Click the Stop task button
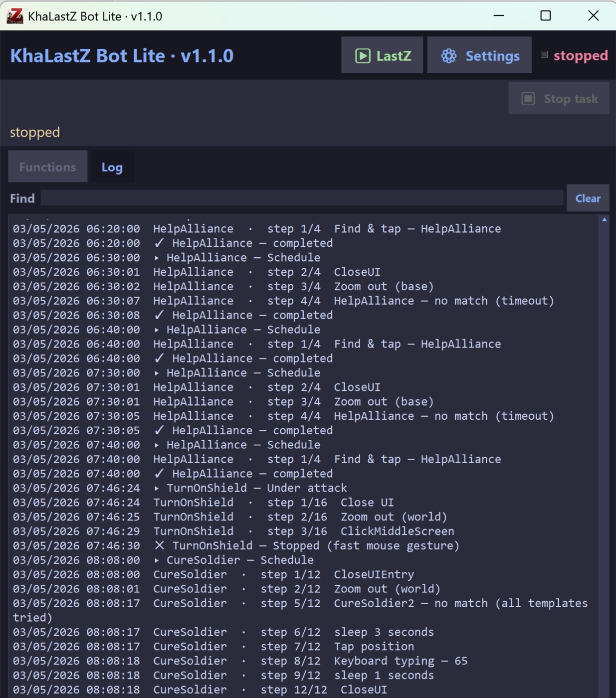Viewport: 616px width, 698px height. (559, 98)
